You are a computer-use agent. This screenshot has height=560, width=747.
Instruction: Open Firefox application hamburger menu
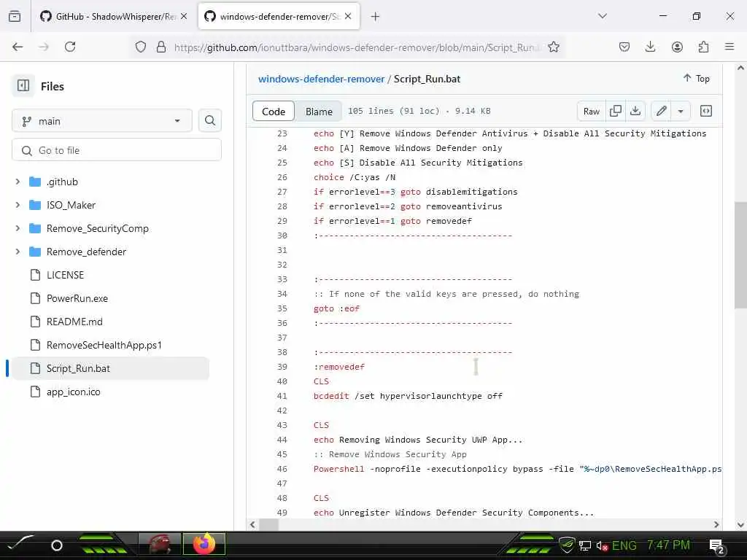click(x=729, y=47)
